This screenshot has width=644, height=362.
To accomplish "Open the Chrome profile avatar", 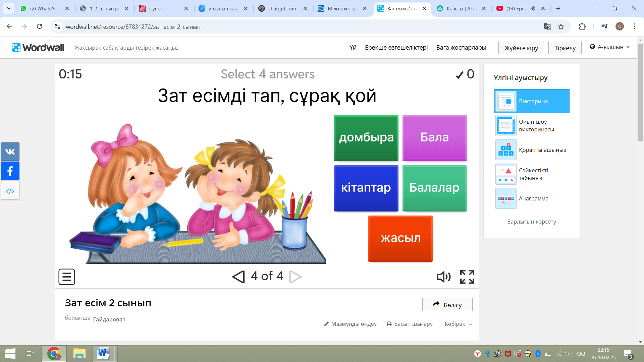I will [620, 26].
